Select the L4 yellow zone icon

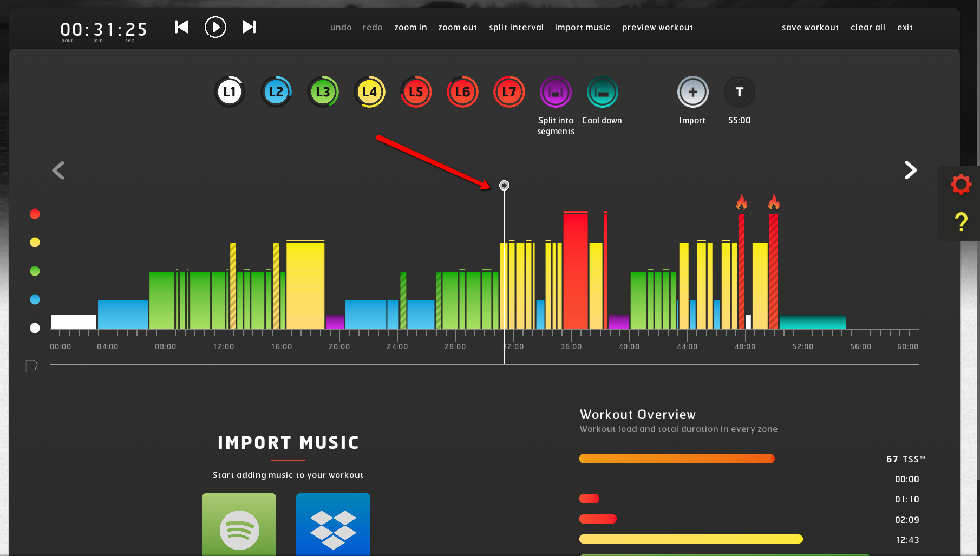coord(369,92)
